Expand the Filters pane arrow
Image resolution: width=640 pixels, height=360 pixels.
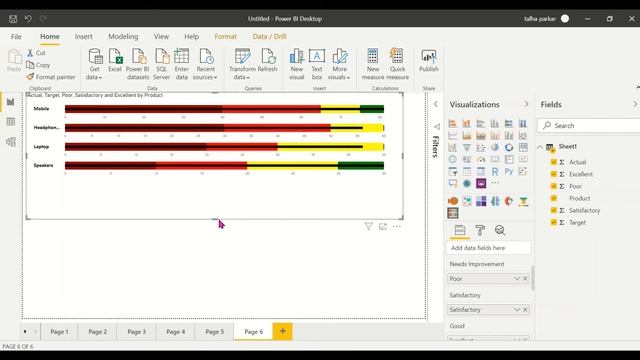tap(436, 104)
